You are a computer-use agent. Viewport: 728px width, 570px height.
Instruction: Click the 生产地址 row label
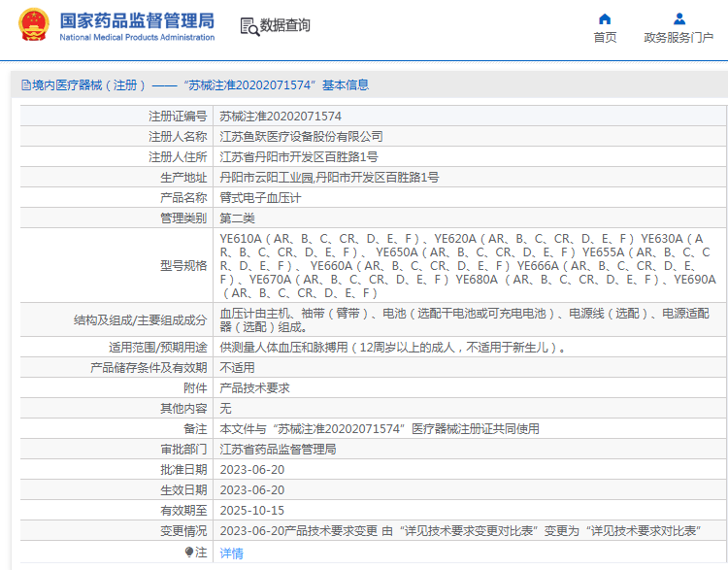tap(183, 178)
